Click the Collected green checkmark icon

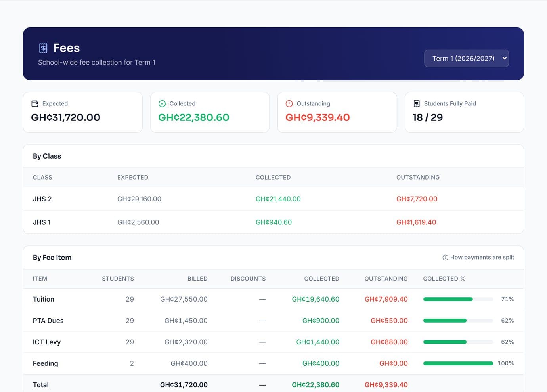click(x=162, y=103)
